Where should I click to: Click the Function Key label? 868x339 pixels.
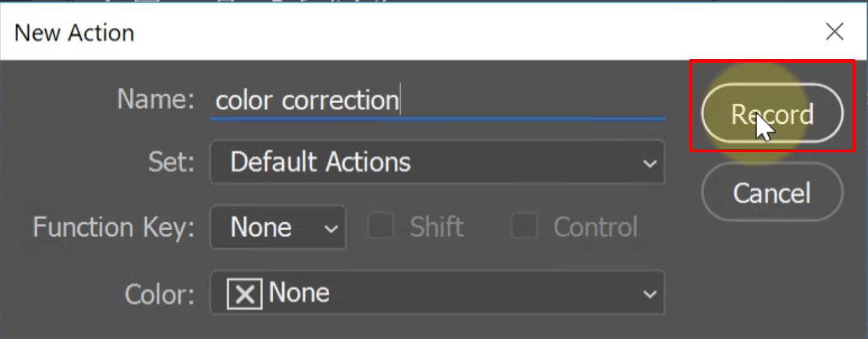(114, 227)
